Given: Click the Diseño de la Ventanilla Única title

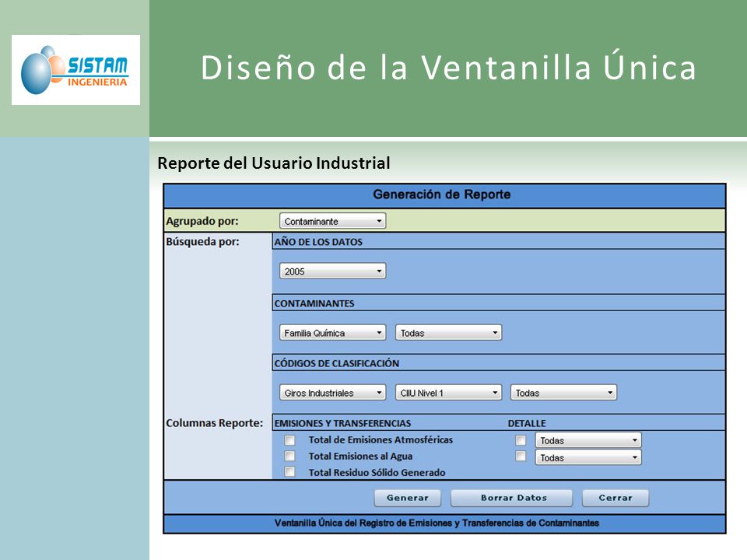Looking at the screenshot, I should (448, 67).
